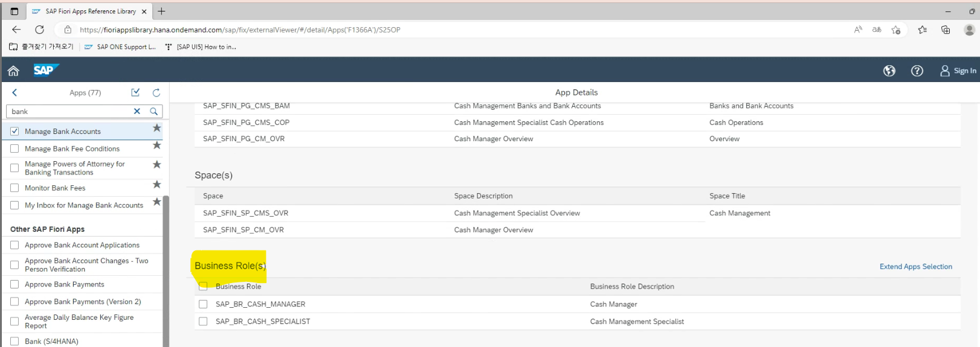Screen dimensions: 980x347
Task: Check the Approve Bank Payments checkbox
Action: [15, 284]
